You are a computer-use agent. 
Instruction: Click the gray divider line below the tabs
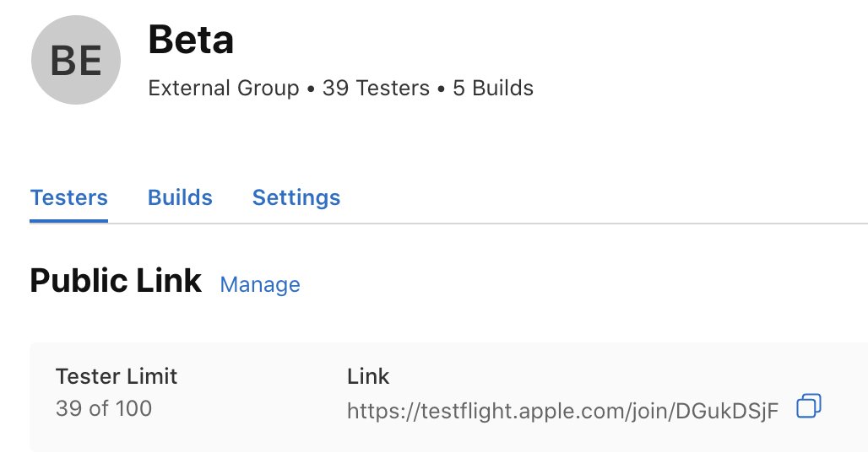(x=487, y=224)
